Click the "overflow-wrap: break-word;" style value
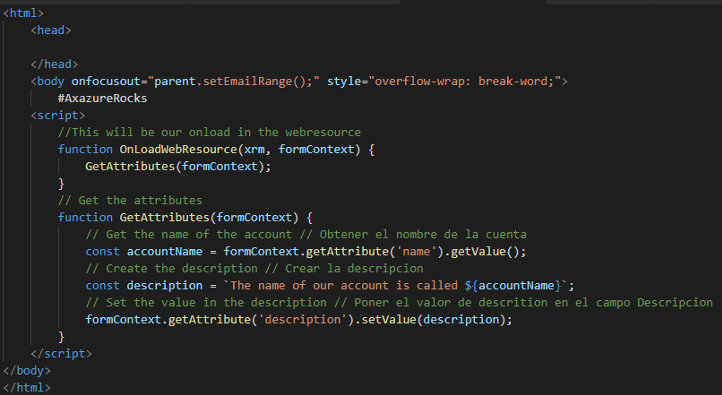Image resolution: width=722 pixels, height=395 pixels. coord(465,81)
